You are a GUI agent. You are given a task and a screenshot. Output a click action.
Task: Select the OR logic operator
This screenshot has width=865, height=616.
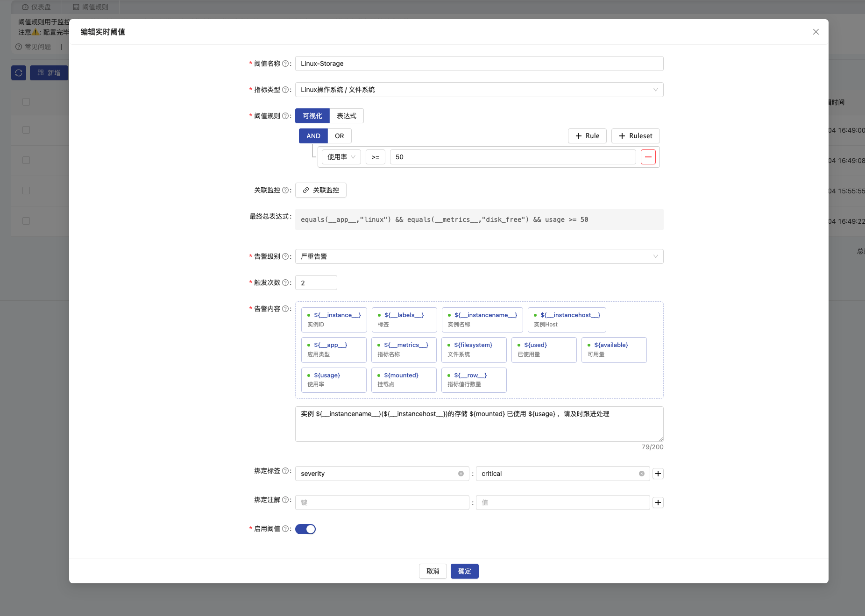(x=339, y=136)
